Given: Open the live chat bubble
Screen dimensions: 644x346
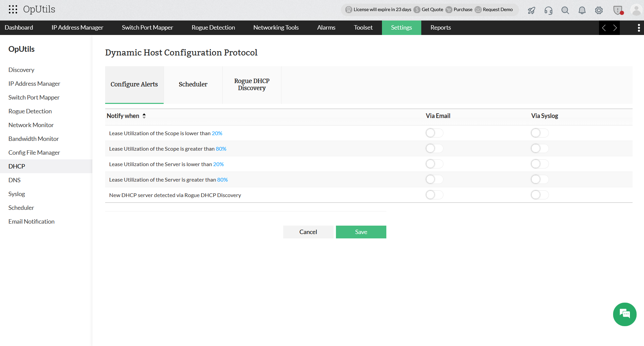Looking at the screenshot, I should pyautogui.click(x=625, y=314).
